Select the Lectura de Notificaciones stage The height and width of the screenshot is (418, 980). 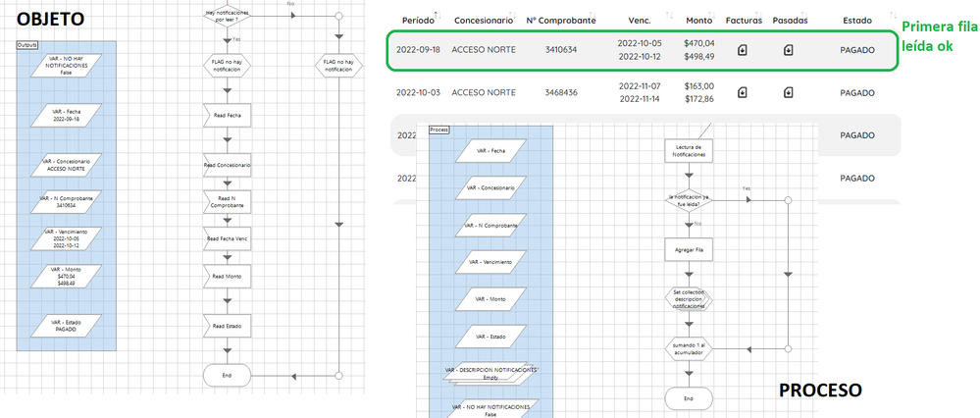[x=688, y=150]
